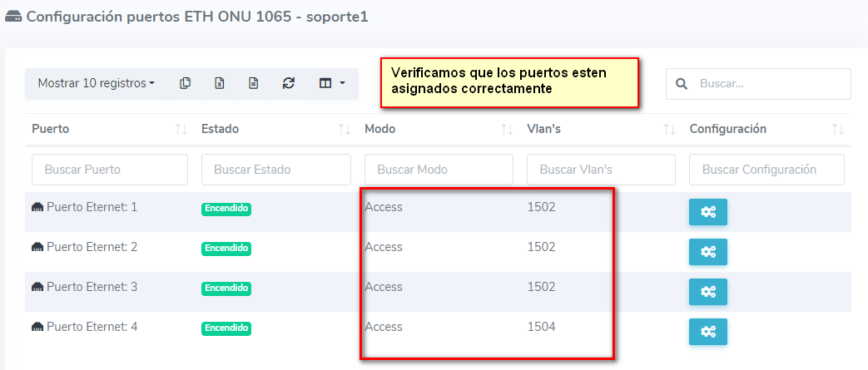868x370 pixels.
Task: Select the Buscar Modo filter input
Action: [x=439, y=170]
